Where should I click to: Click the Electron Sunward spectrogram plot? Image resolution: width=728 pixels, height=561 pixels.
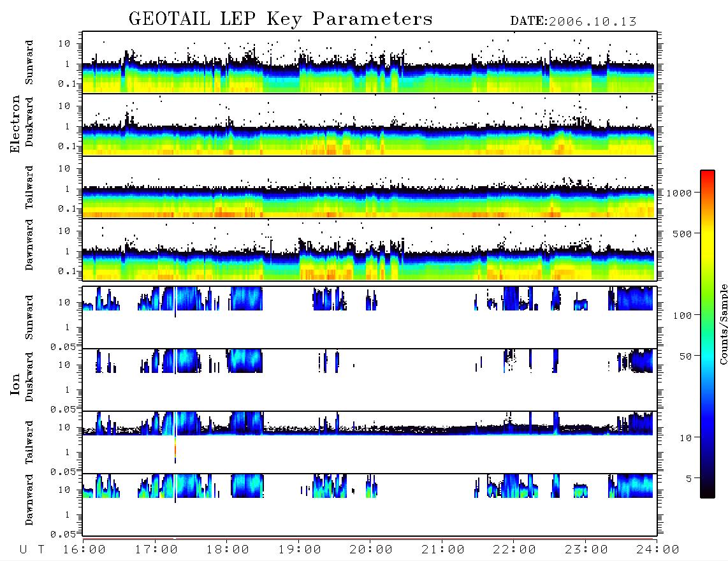370,62
